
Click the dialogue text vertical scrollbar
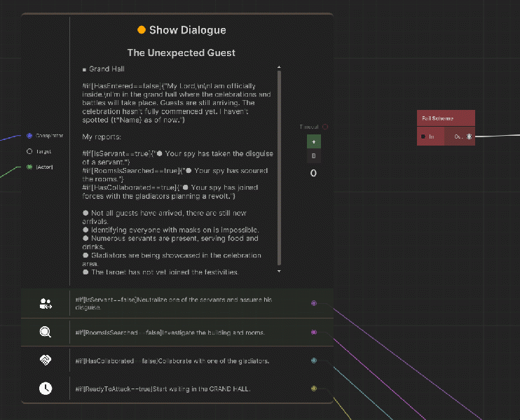279,168
